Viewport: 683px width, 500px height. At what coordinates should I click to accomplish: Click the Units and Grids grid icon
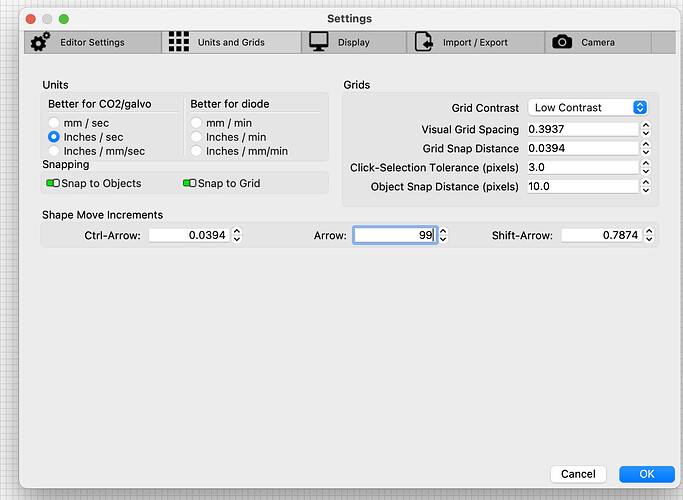click(x=179, y=42)
